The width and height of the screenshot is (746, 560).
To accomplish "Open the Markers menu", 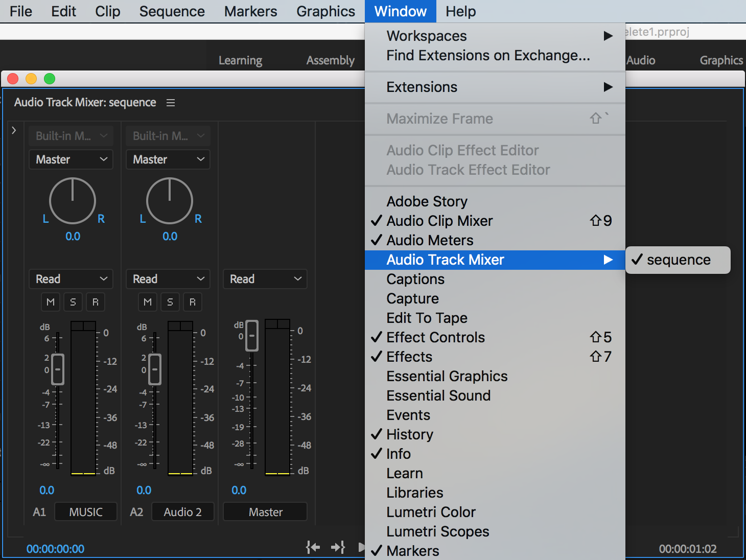I will [251, 11].
